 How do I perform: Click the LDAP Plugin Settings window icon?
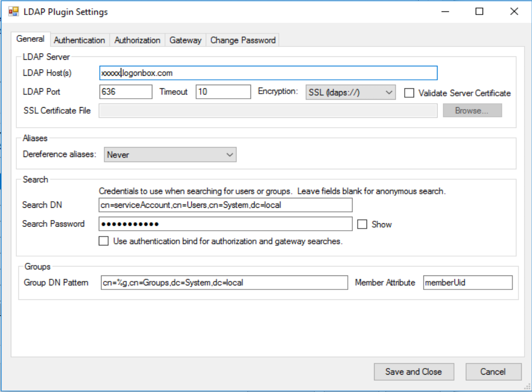pos(13,12)
